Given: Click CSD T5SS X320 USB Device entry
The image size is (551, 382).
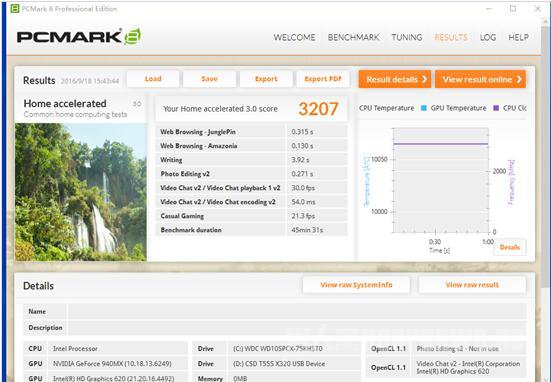Looking at the screenshot, I should 279,364.
